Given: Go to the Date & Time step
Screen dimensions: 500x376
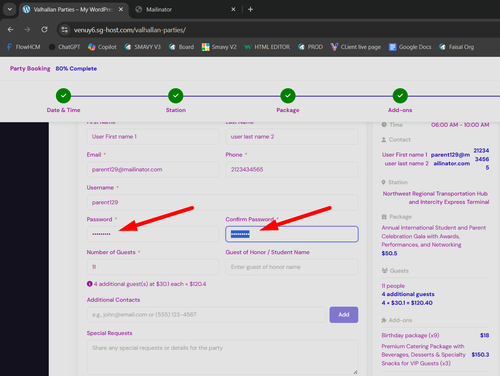Looking at the screenshot, I should tap(63, 96).
